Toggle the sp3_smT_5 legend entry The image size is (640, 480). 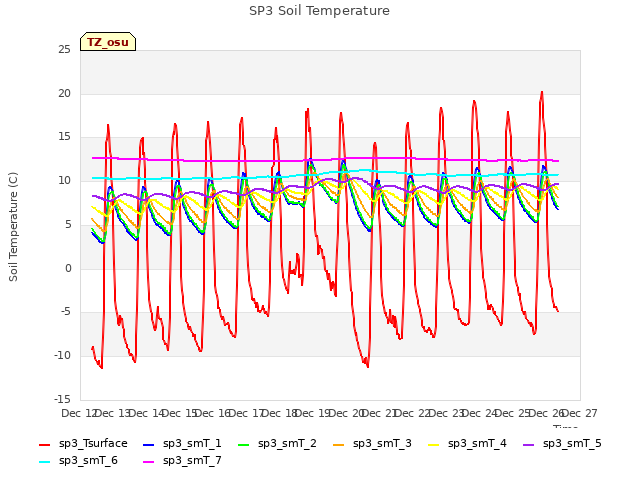tap(562, 444)
